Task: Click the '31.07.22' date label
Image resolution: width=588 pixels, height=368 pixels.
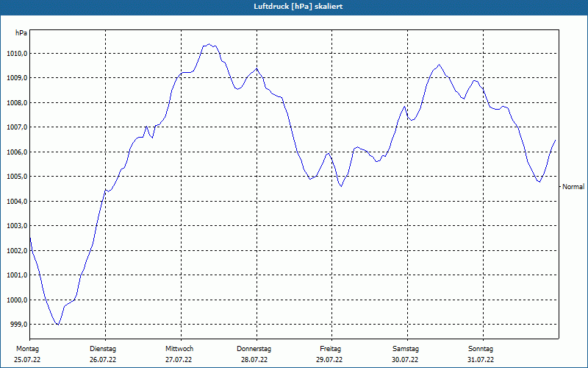Action: (x=481, y=360)
